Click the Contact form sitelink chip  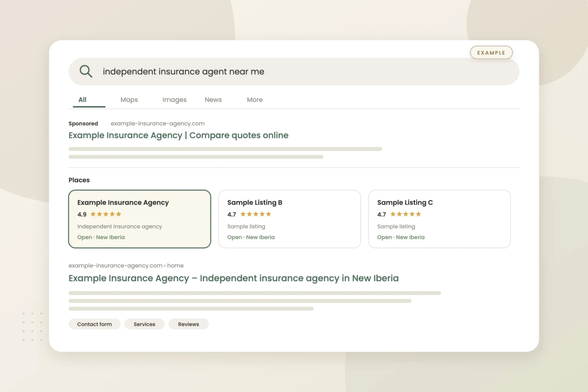click(x=95, y=324)
